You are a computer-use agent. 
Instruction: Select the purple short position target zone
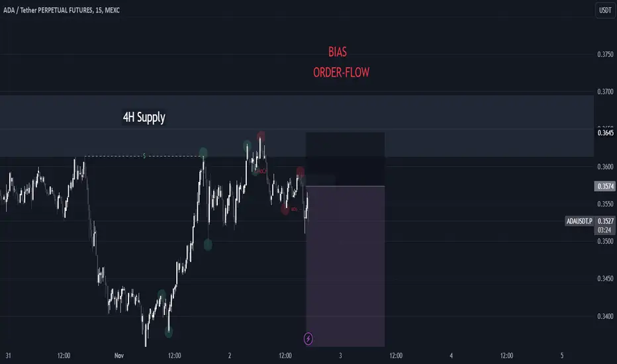[346, 267]
